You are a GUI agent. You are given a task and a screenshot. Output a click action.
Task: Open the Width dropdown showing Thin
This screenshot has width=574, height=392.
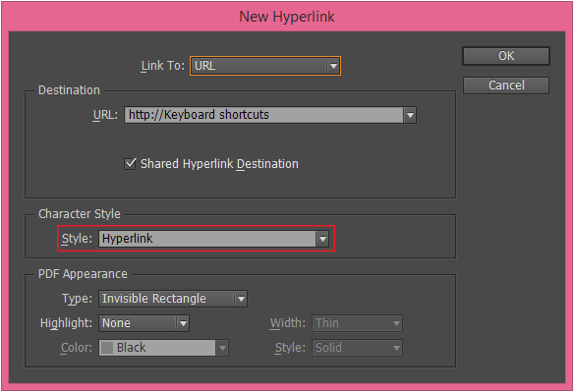coord(357,323)
